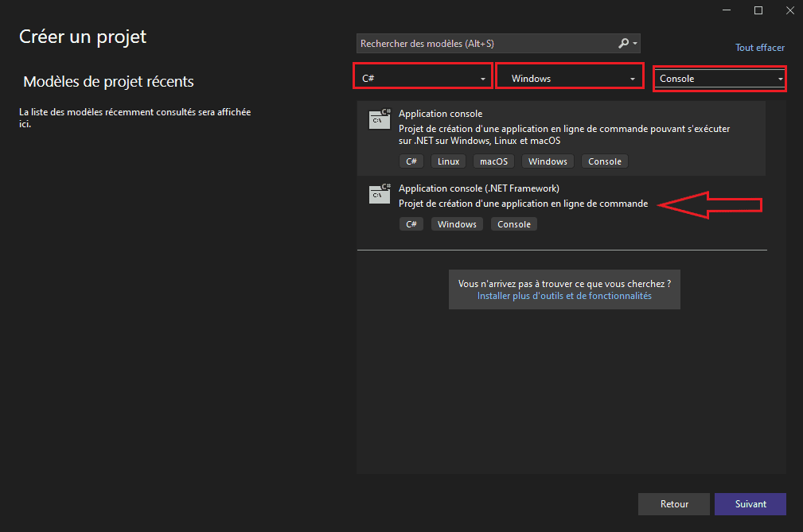
Task: Click Windows tag of .NET Framework template
Action: pos(457,224)
